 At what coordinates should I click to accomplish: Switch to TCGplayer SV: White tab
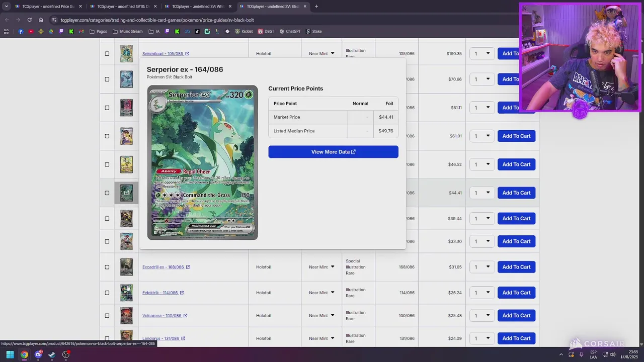pyautogui.click(x=197, y=7)
